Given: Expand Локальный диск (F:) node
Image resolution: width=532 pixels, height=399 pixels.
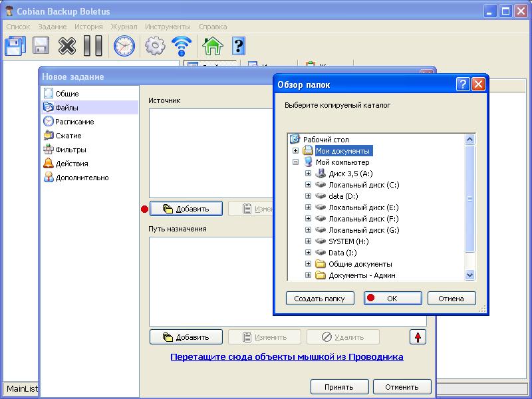Looking at the screenshot, I should point(308,219).
